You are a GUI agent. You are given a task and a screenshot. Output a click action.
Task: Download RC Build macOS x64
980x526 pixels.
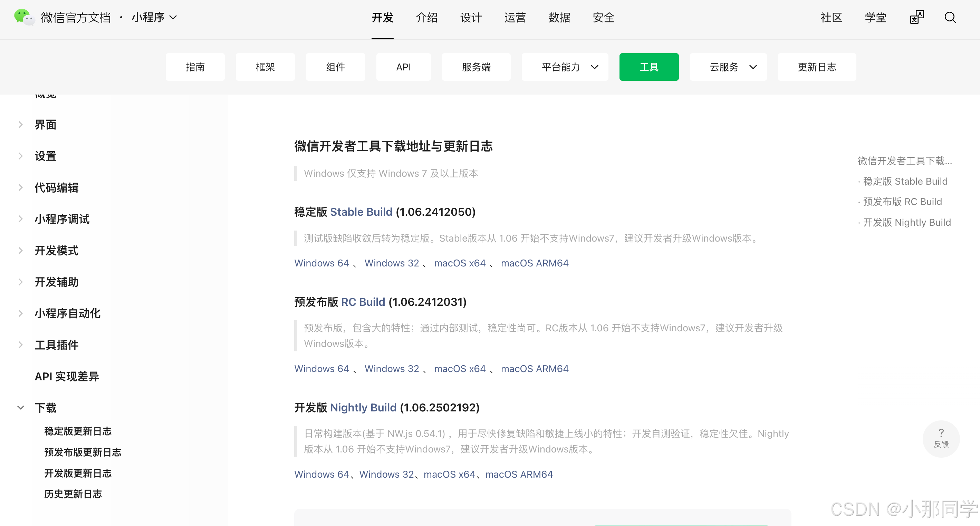point(460,369)
